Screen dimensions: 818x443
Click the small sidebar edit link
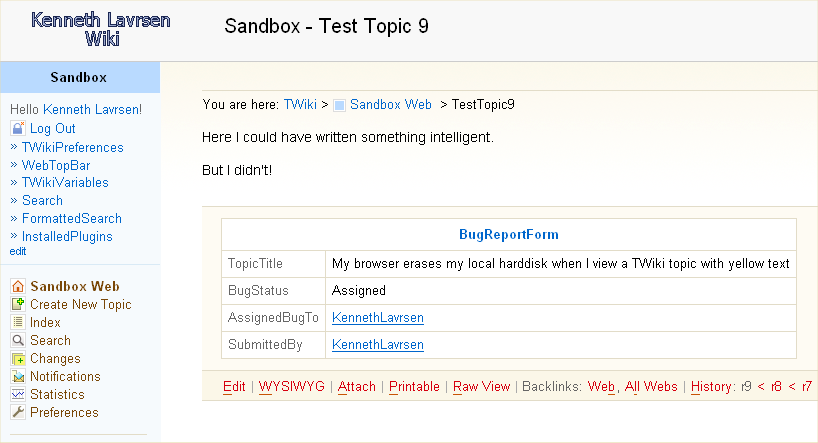(18, 252)
